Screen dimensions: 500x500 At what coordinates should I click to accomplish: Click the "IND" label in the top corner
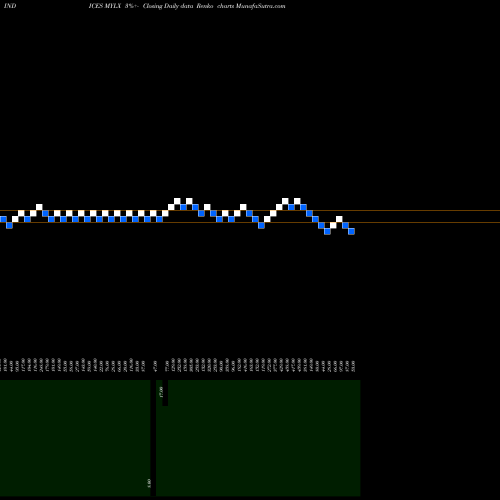pos(10,6)
